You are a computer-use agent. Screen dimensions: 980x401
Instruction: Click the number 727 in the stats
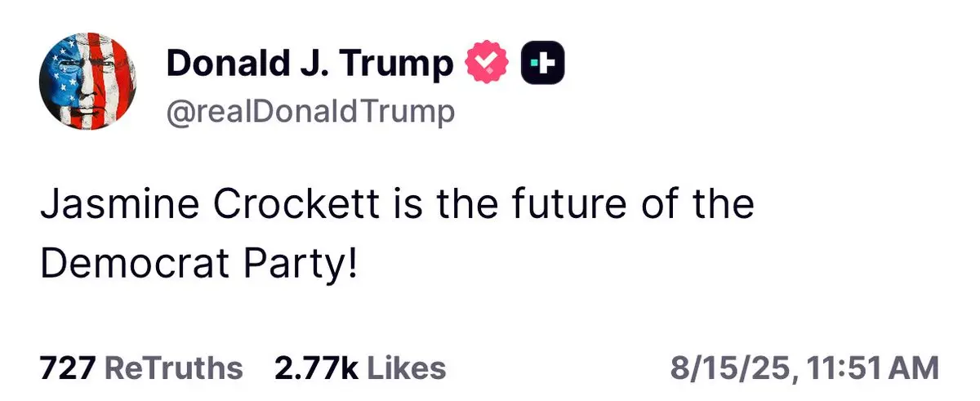[69, 368]
